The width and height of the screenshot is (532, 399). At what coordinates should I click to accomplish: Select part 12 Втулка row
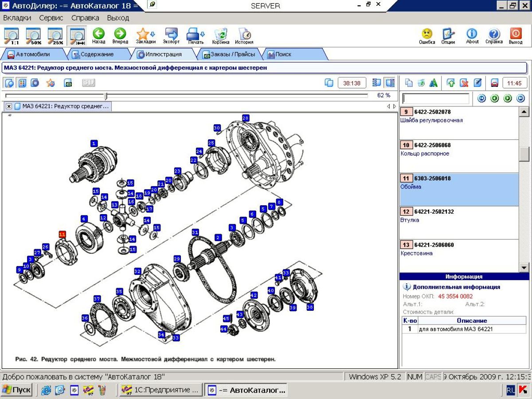(x=459, y=223)
